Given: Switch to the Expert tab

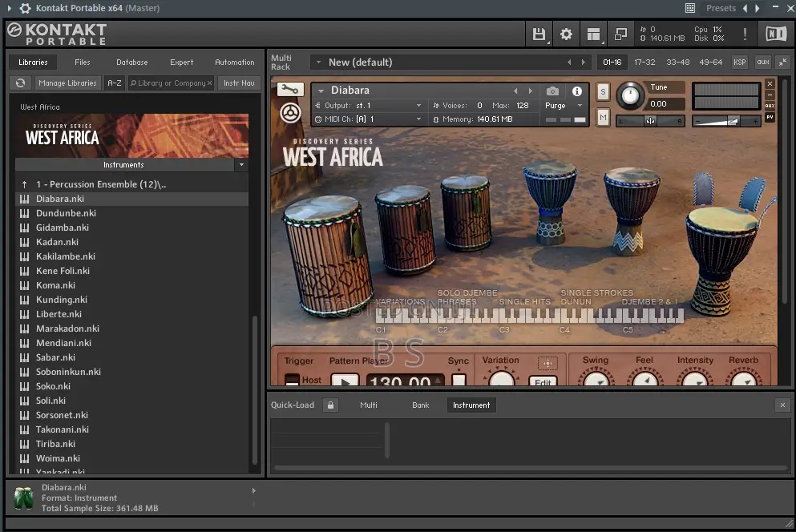Looking at the screenshot, I should click(182, 62).
